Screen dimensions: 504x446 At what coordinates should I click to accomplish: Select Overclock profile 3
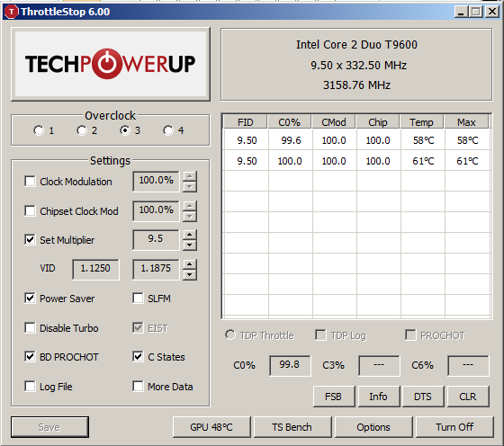[x=125, y=130]
